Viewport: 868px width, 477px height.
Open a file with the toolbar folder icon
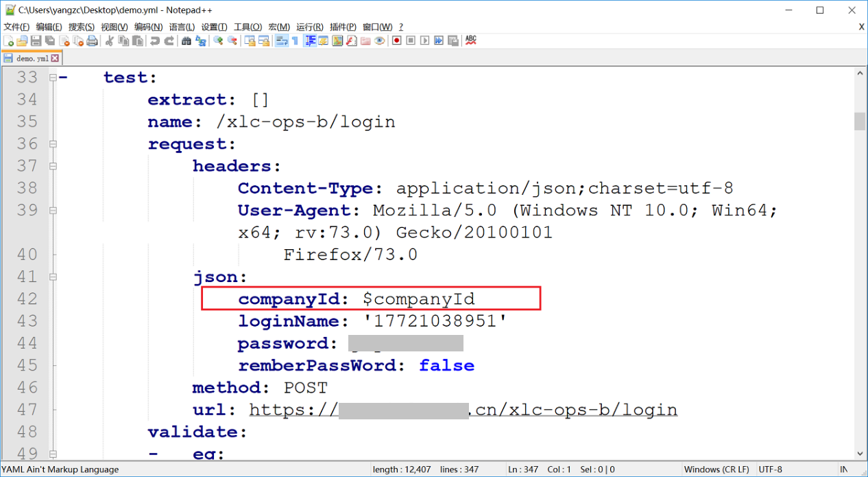tap(22, 41)
